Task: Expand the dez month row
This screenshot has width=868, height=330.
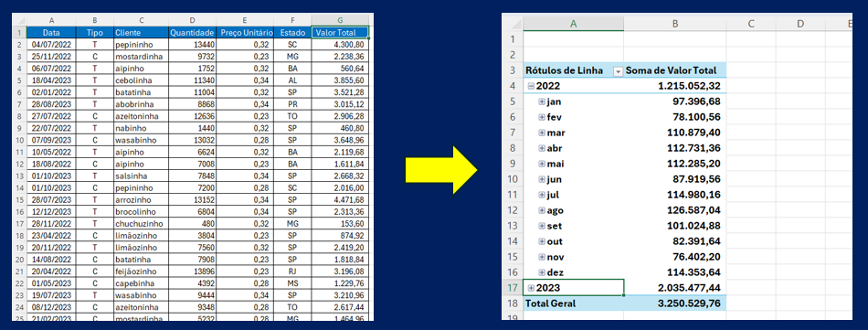Action: 542,272
